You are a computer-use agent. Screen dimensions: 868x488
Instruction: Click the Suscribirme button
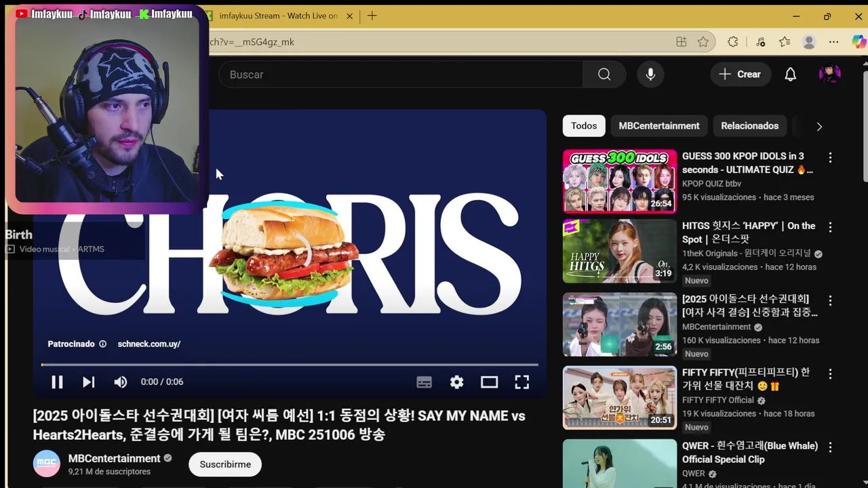[225, 464]
